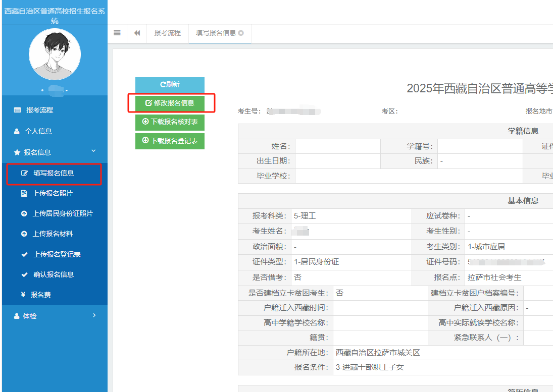Click 下载报名核对表 to download
Screen dimensions: 553x392
(x=170, y=123)
